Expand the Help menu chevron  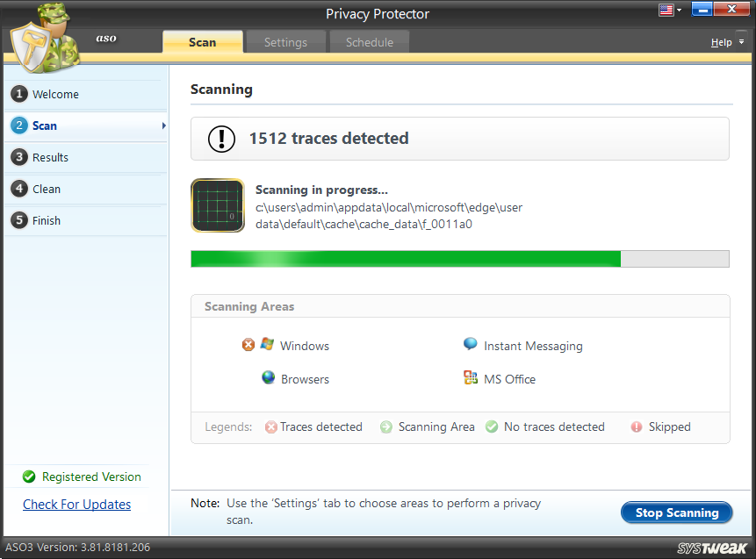[x=740, y=41]
